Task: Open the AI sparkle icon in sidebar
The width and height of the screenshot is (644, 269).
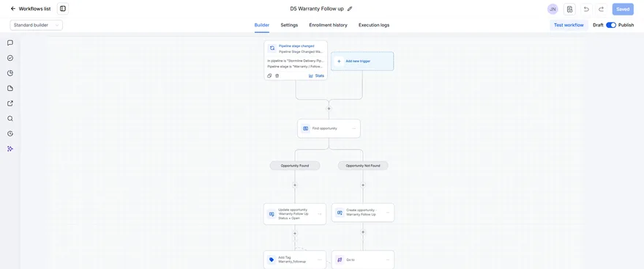Action: (10, 149)
